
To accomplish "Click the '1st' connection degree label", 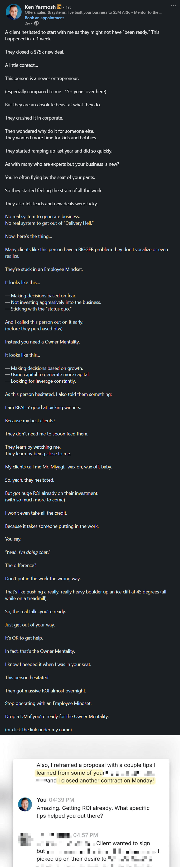I will point(68,7).
